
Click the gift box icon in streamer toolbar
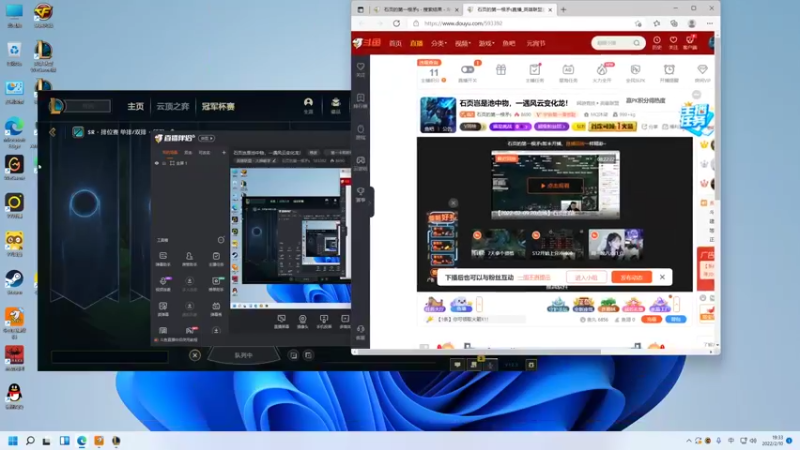501,70
